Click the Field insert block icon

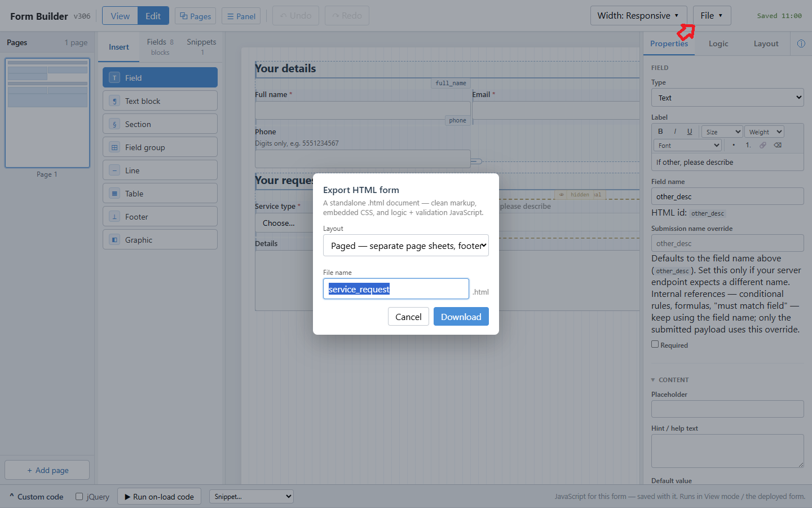(x=114, y=78)
